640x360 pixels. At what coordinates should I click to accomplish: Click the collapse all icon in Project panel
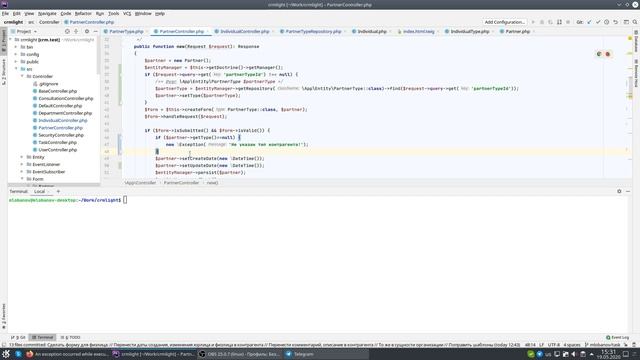pyautogui.click(x=76, y=31)
